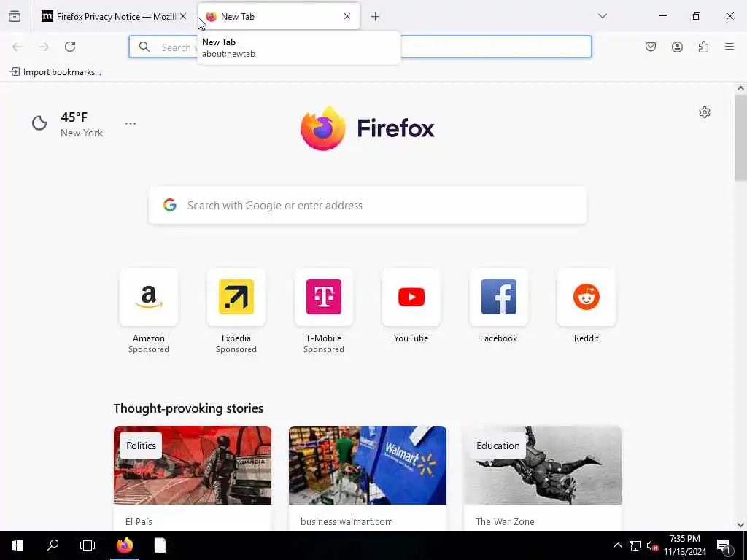
Task: Open the Amazon sponsored shortcut
Action: 149,311
